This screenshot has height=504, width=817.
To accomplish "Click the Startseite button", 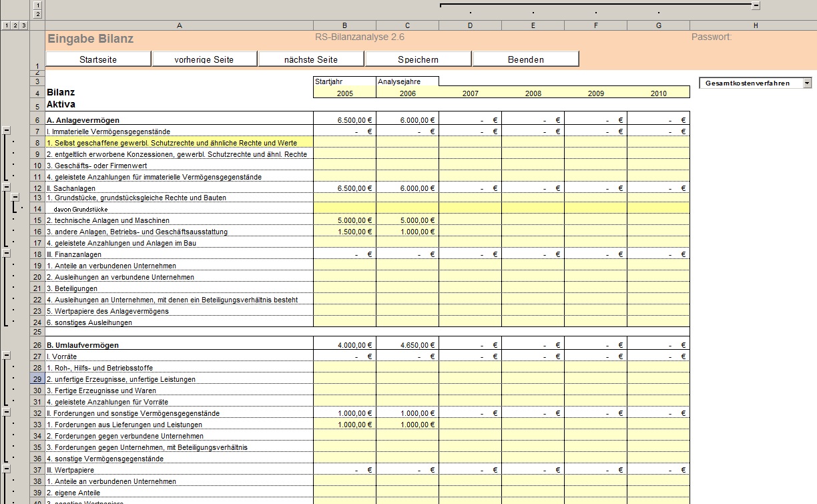I will point(98,59).
